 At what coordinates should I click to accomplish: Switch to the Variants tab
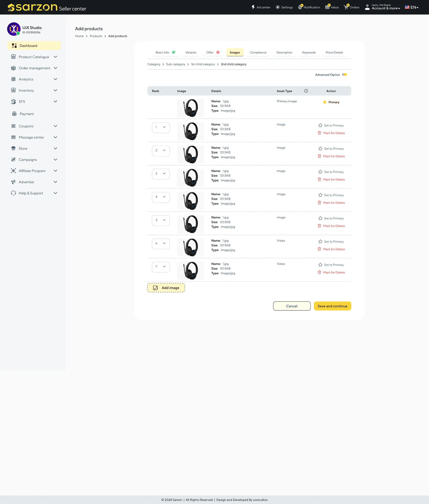(191, 53)
